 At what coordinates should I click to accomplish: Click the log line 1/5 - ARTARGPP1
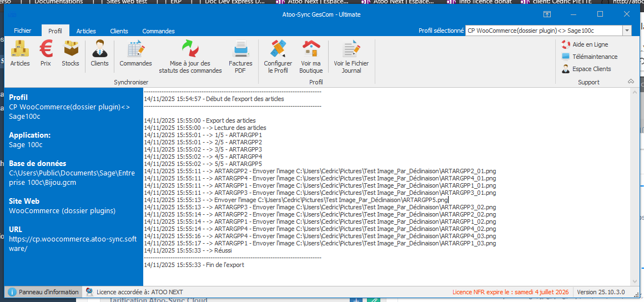pos(203,135)
